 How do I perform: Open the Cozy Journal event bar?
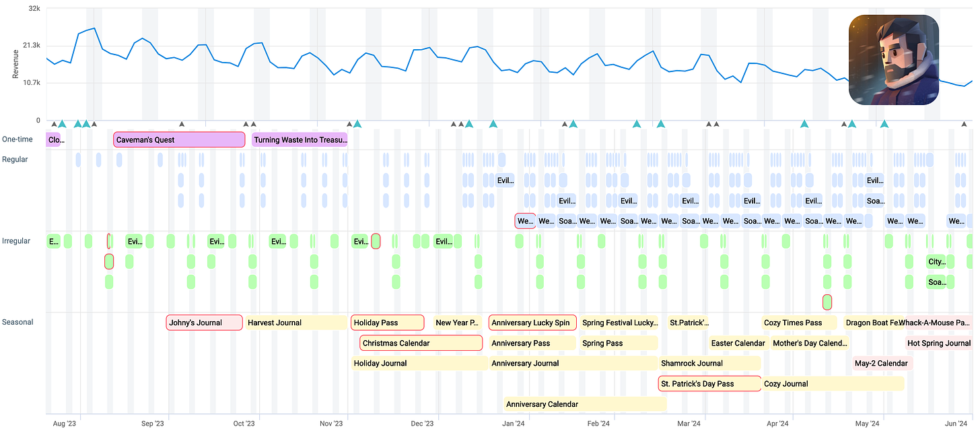tap(833, 384)
